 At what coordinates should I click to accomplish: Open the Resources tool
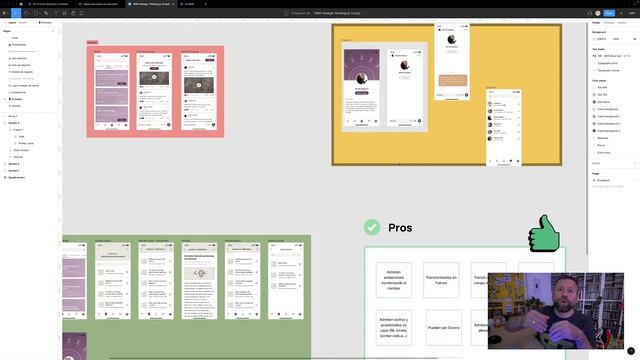click(64, 13)
